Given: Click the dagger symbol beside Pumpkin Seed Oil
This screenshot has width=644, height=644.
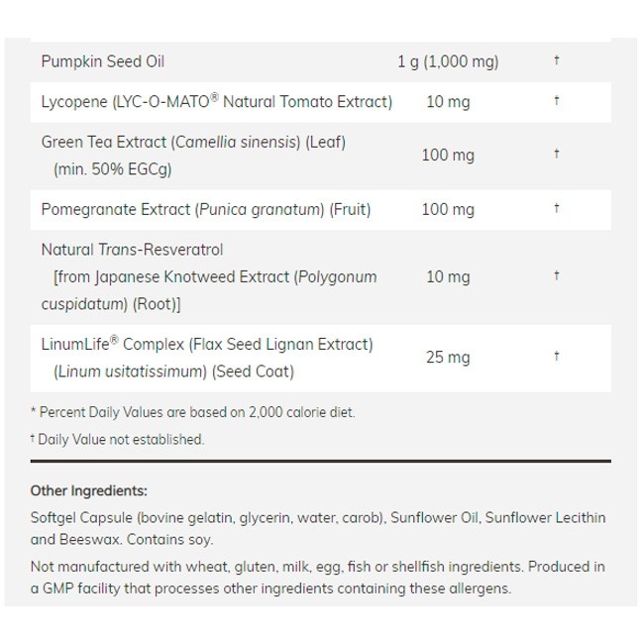Looking at the screenshot, I should click(x=557, y=60).
